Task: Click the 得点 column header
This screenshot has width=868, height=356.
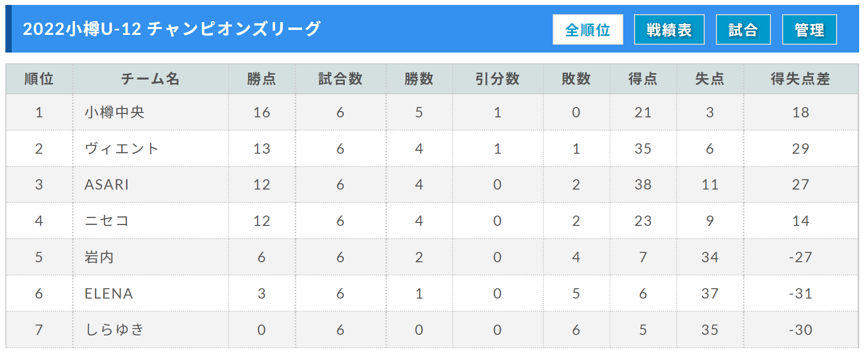Action: 643,79
